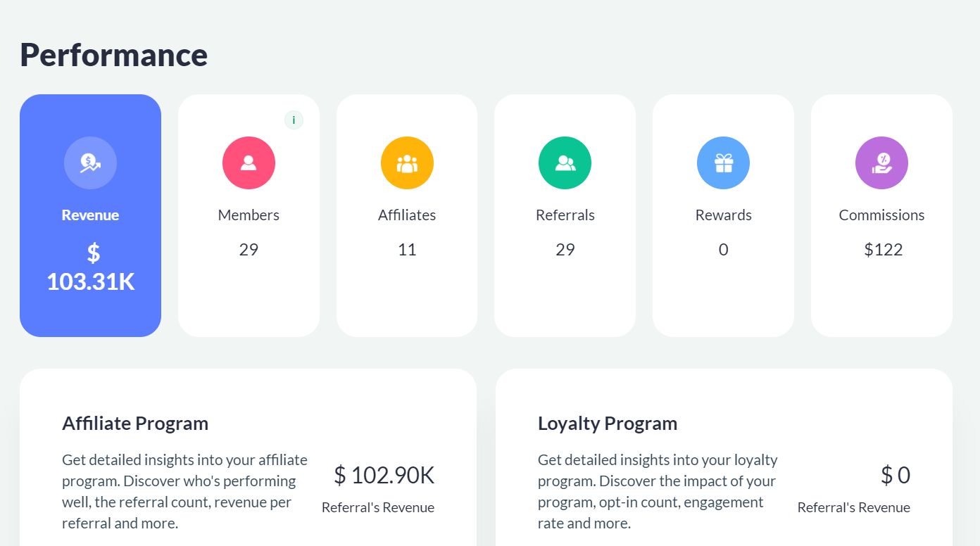Click the $ 0 Referral's Revenue figure
This screenshot has height=546, width=980.
click(895, 476)
